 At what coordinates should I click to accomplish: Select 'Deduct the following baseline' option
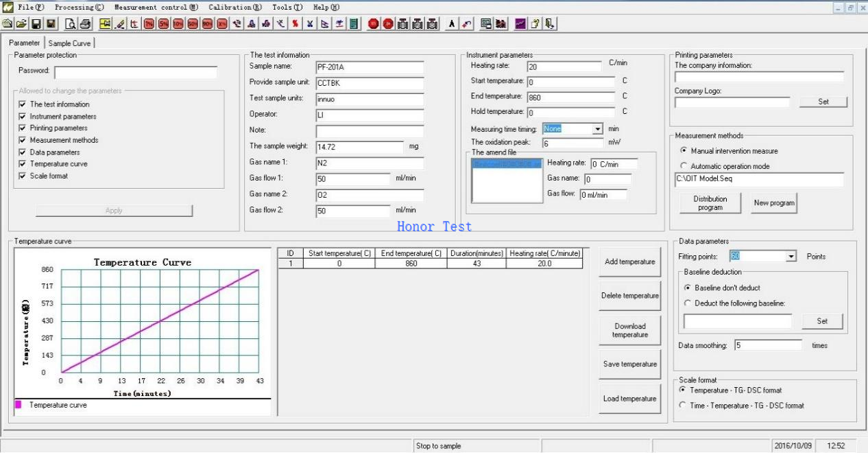tap(688, 303)
